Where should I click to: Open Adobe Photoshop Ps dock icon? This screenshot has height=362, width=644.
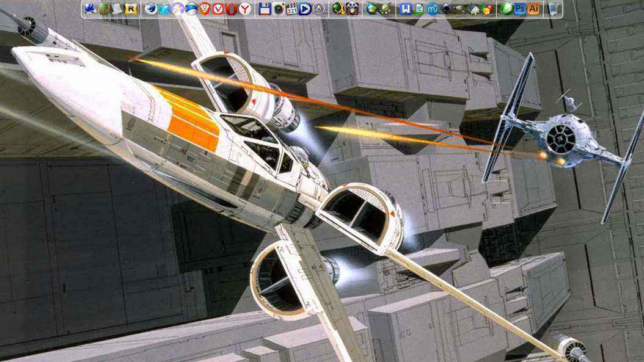pos(521,9)
